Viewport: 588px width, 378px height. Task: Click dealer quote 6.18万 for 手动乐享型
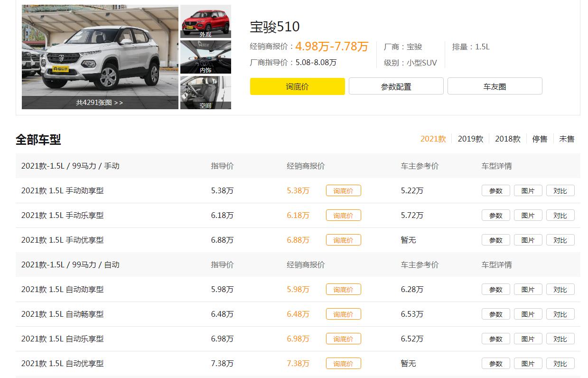click(x=298, y=215)
